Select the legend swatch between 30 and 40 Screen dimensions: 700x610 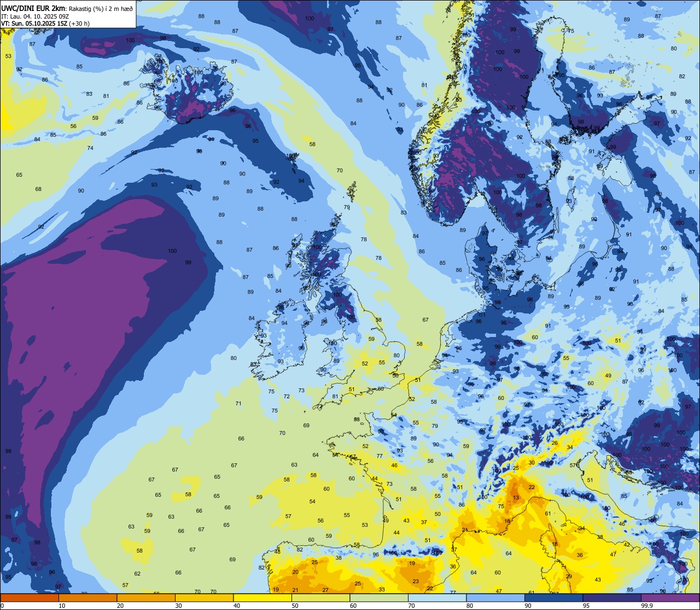204,597
